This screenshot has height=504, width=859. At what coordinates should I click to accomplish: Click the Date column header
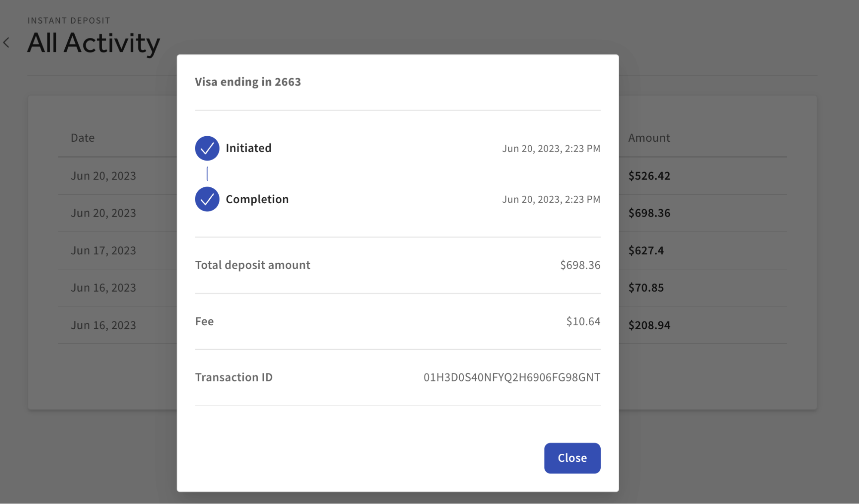point(82,137)
